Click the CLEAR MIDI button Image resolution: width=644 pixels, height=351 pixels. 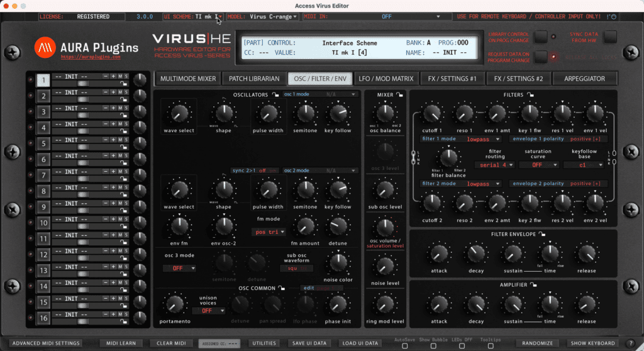[x=171, y=343]
